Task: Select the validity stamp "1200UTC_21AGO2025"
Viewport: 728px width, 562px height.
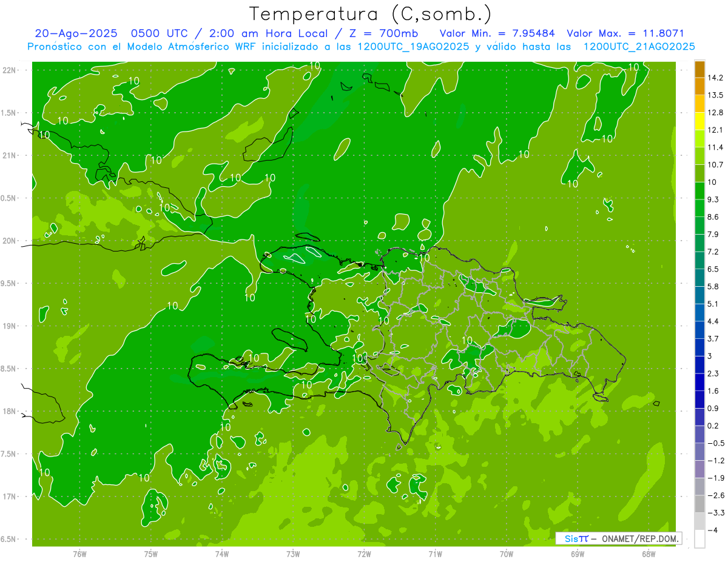Action: (639, 47)
